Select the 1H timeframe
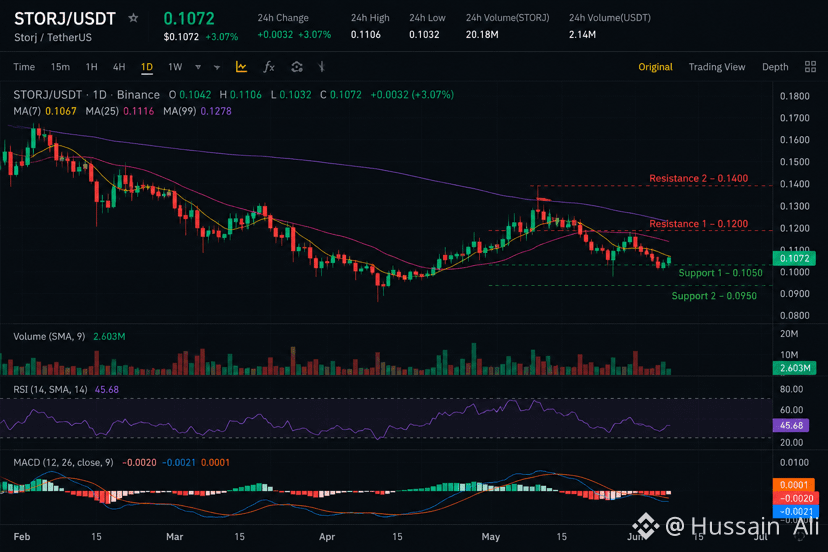Image resolution: width=828 pixels, height=552 pixels. click(91, 67)
